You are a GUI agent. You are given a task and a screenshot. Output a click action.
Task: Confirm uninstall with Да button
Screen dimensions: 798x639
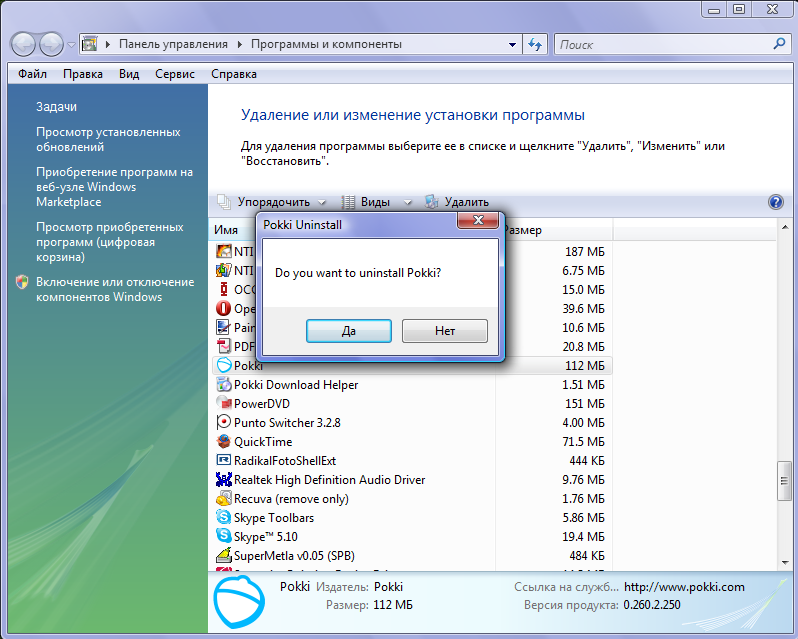click(349, 331)
